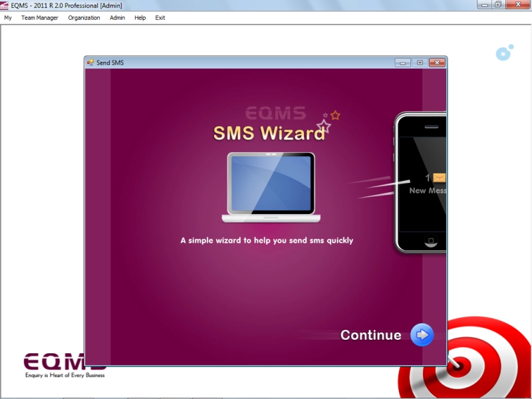Open the Help menu

click(140, 18)
